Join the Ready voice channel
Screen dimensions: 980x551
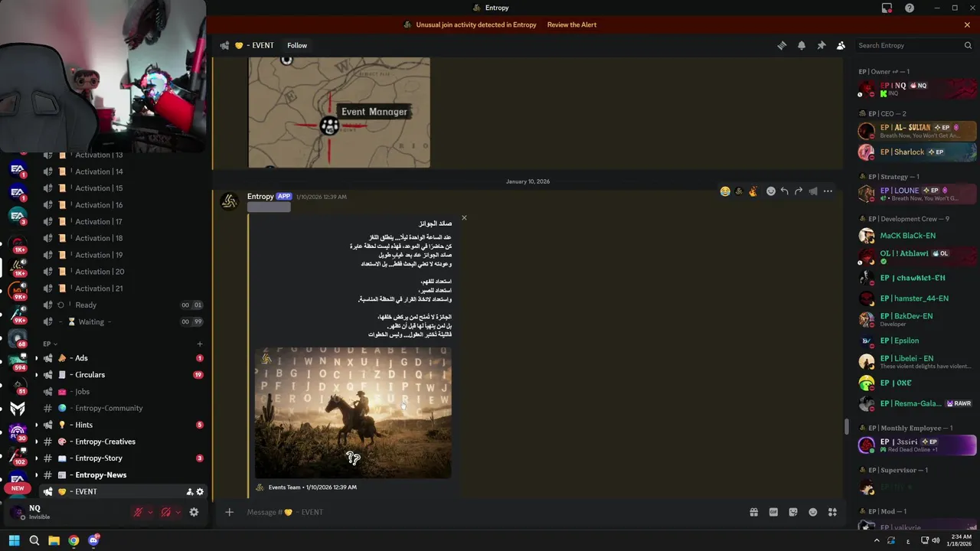(122, 305)
